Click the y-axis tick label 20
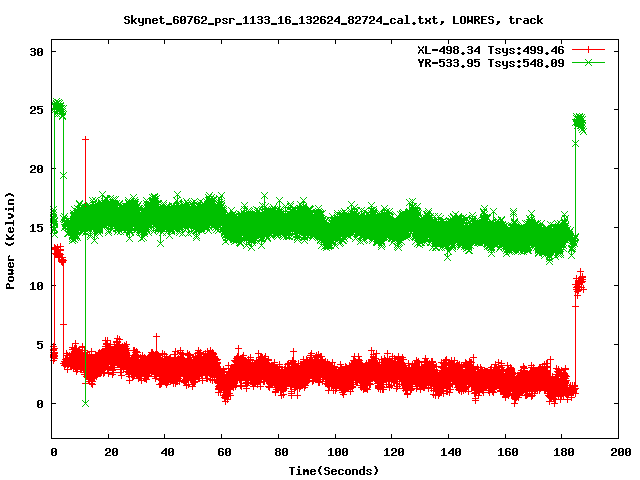Viewport: 640px width, 480px height. point(36,169)
